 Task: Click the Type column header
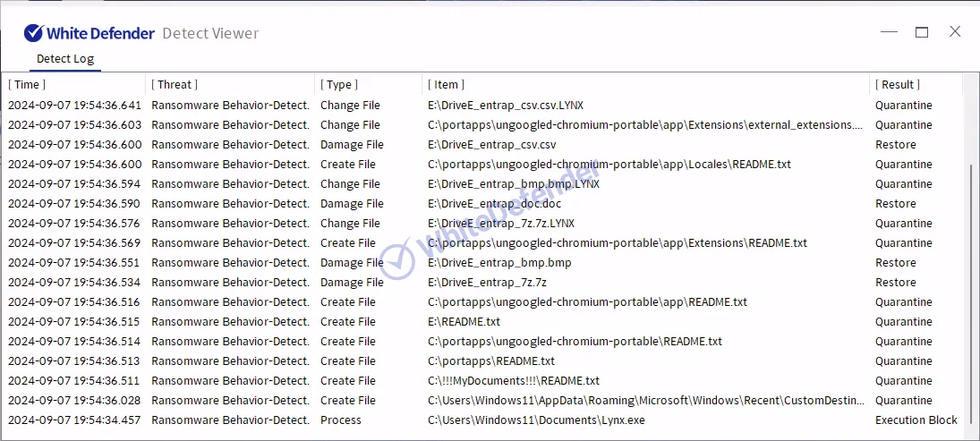coord(338,85)
